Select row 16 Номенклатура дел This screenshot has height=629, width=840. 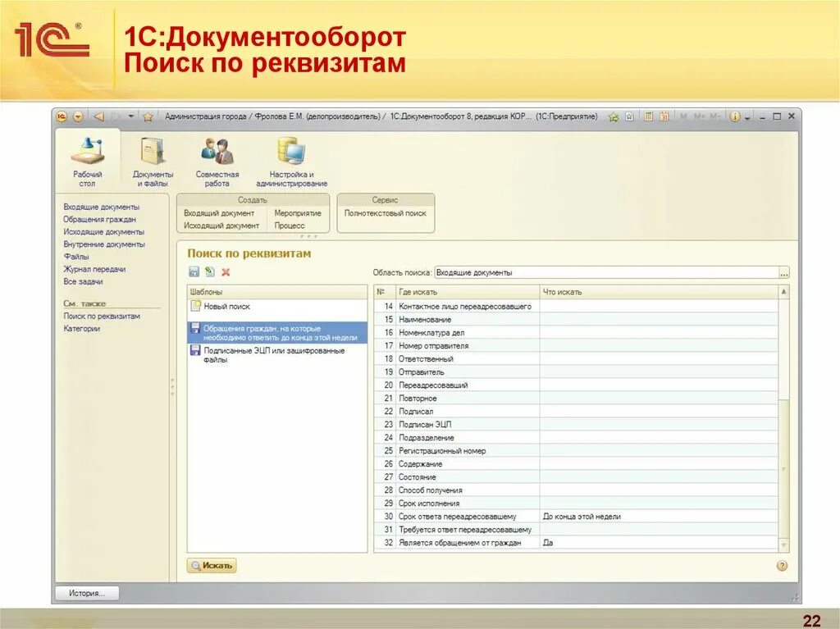(577, 332)
